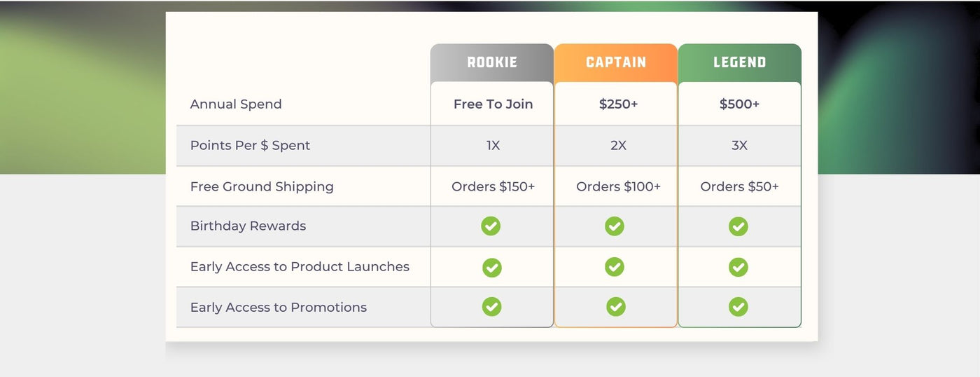The width and height of the screenshot is (980, 377).
Task: Click the Orders $50+ shipping cell
Action: click(739, 186)
